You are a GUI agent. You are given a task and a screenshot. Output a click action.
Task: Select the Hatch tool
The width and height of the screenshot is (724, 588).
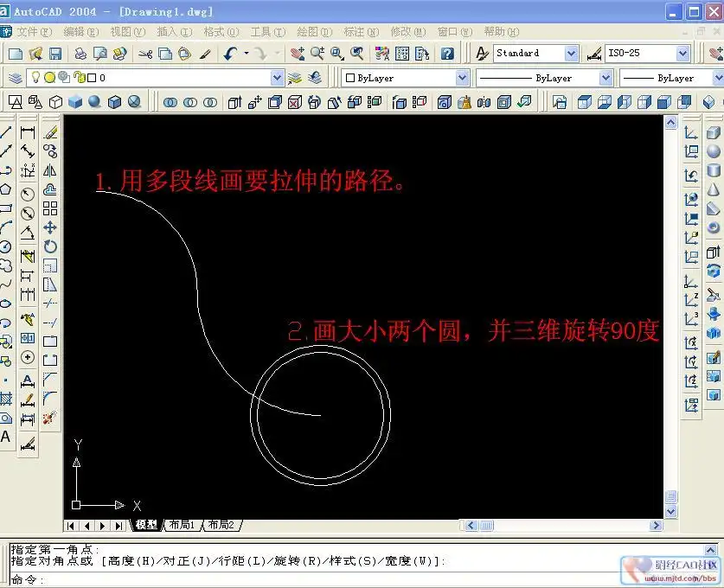click(x=5, y=399)
